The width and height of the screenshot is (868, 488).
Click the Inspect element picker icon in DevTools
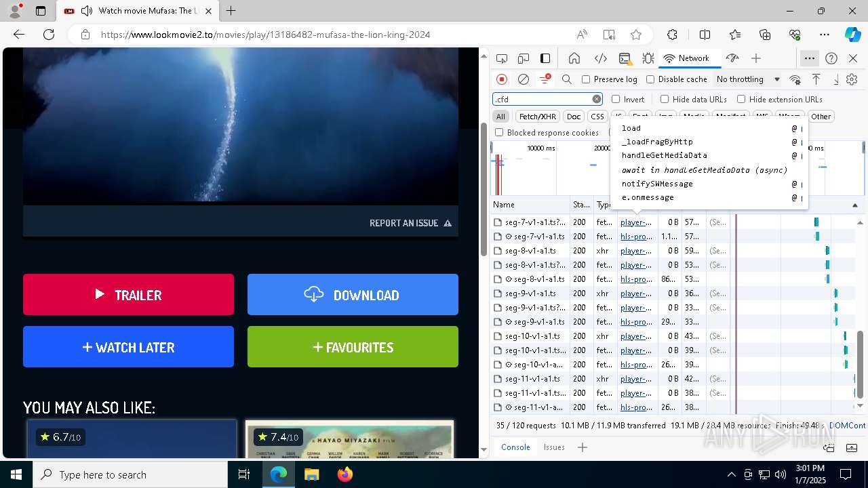click(x=502, y=58)
